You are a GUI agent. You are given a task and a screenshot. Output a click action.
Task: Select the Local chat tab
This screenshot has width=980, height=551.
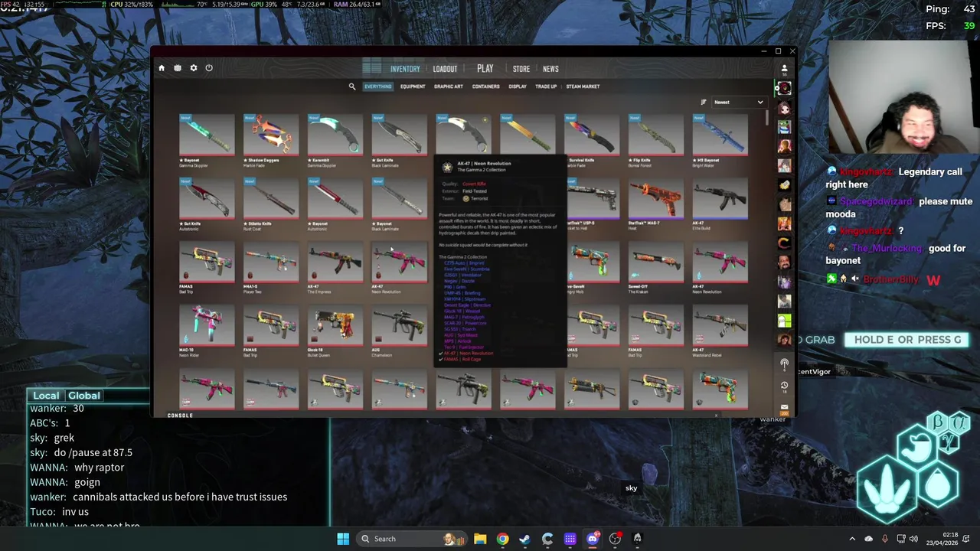pos(46,396)
